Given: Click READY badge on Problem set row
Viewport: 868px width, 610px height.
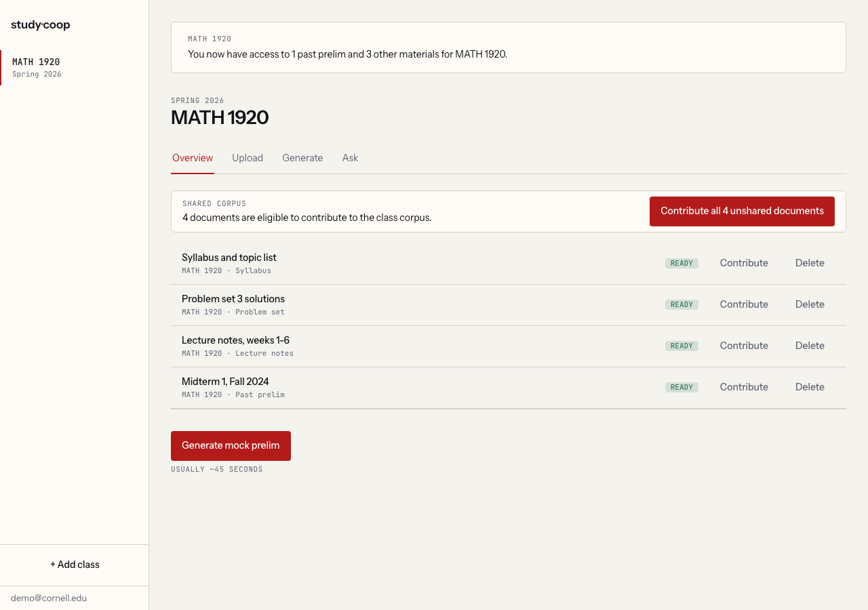Looking at the screenshot, I should coord(682,304).
